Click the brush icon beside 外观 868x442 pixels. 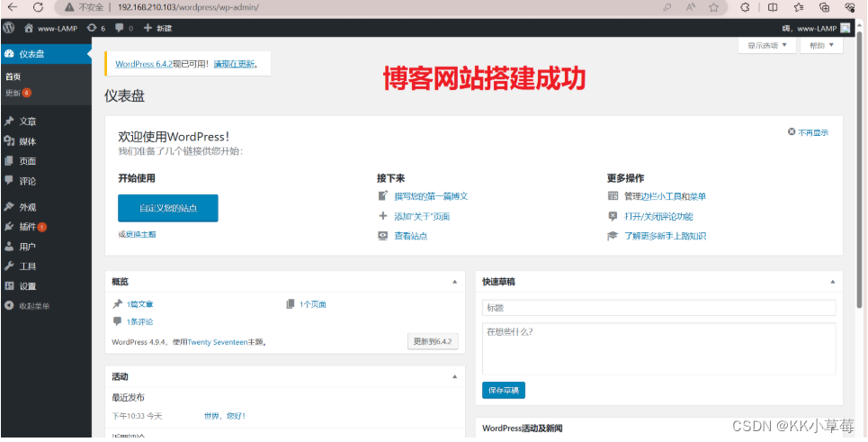click(9, 207)
